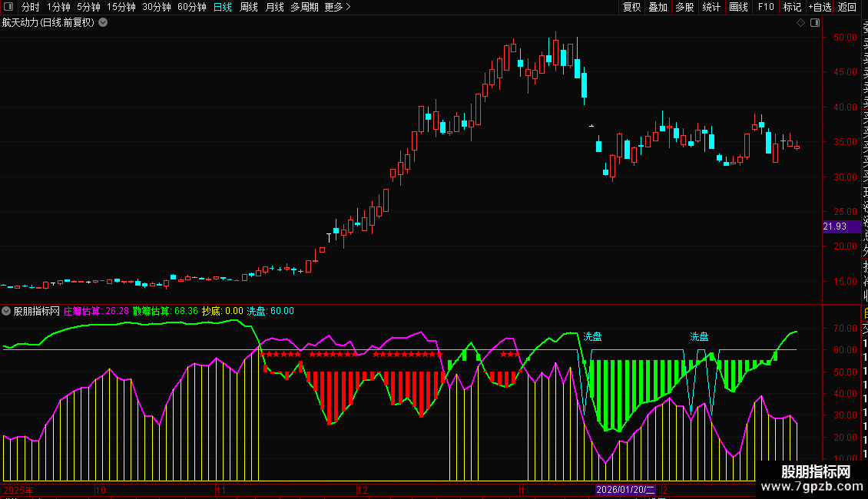Open the 股朋指标网 indicator dropdown
This screenshot has width=868, height=499.
[6, 311]
